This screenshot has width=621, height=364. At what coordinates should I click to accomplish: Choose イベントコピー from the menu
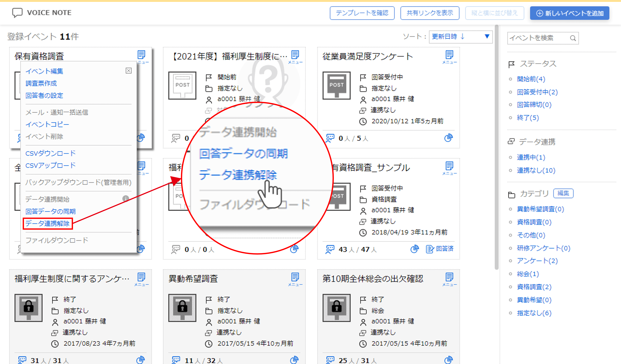coord(47,124)
